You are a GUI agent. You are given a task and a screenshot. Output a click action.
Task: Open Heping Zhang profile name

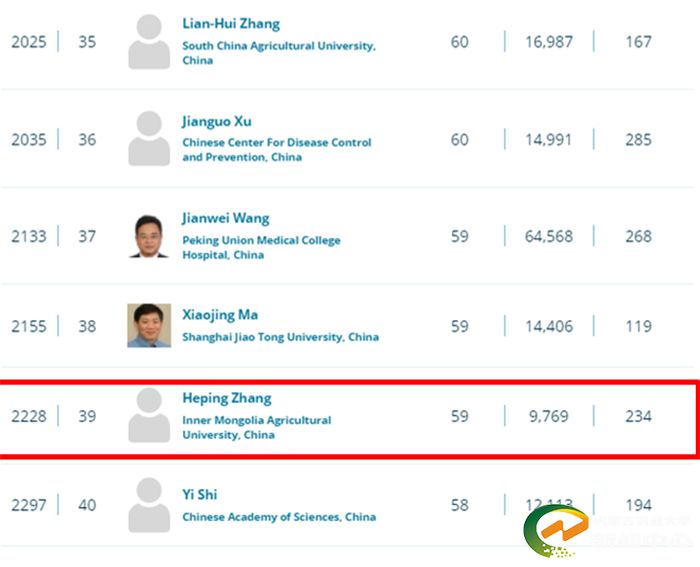pyautogui.click(x=227, y=398)
